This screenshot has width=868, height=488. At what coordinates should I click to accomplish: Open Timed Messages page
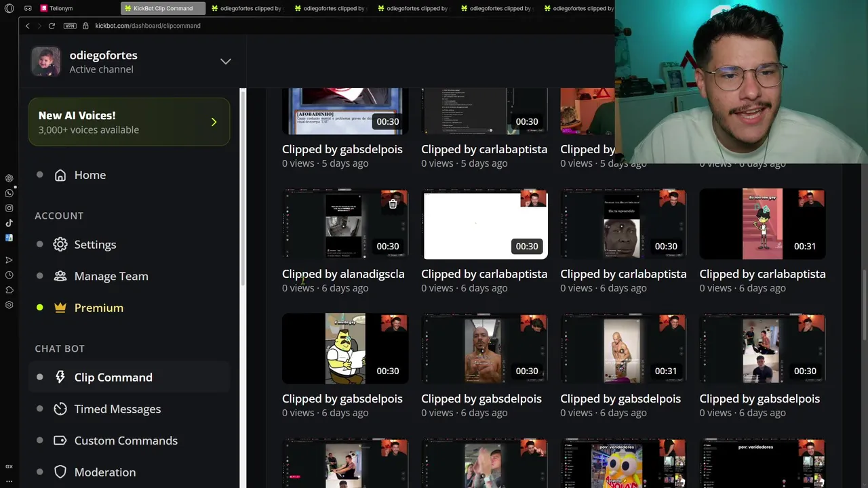pyautogui.click(x=117, y=409)
